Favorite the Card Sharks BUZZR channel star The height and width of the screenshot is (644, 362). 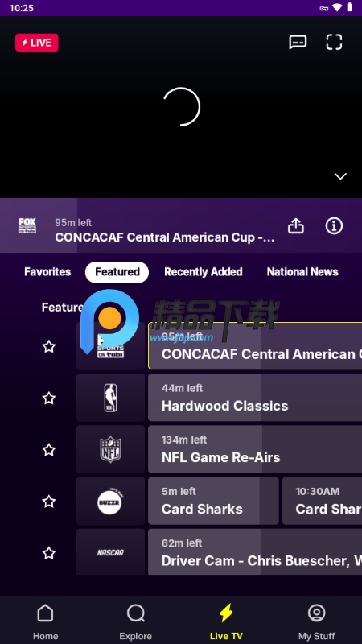tap(49, 502)
